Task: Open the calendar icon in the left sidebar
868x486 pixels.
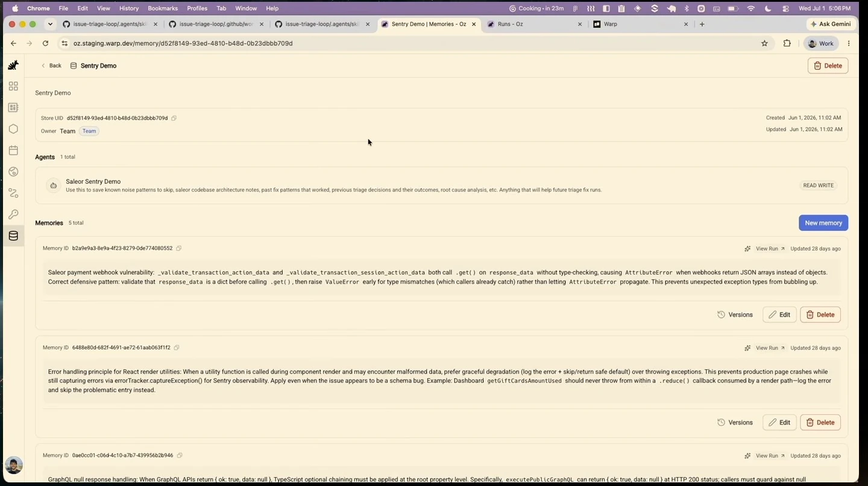Action: [x=13, y=151]
